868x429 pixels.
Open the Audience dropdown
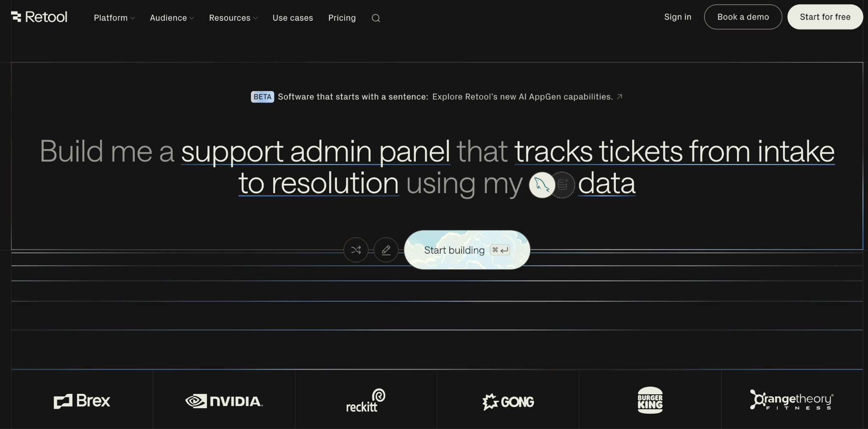point(171,18)
